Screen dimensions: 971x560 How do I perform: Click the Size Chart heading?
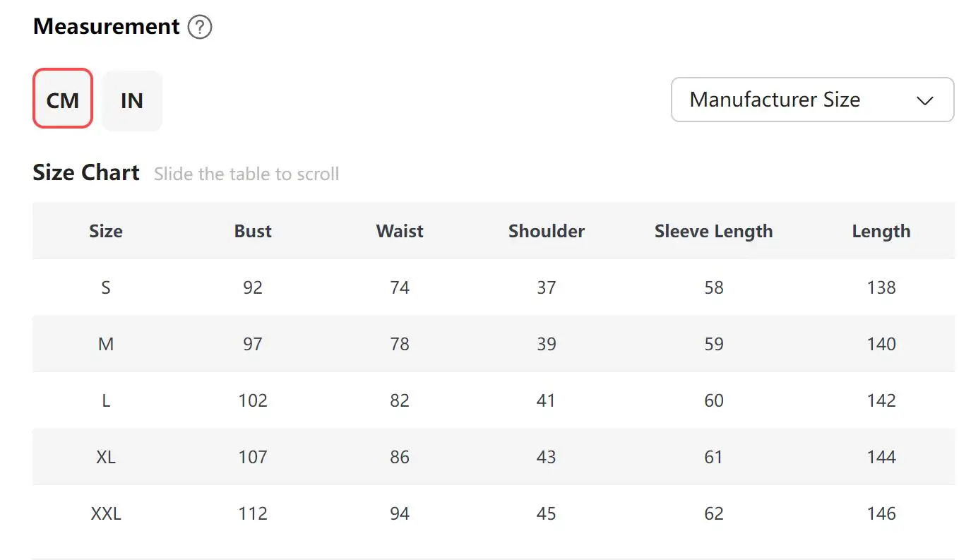click(86, 173)
